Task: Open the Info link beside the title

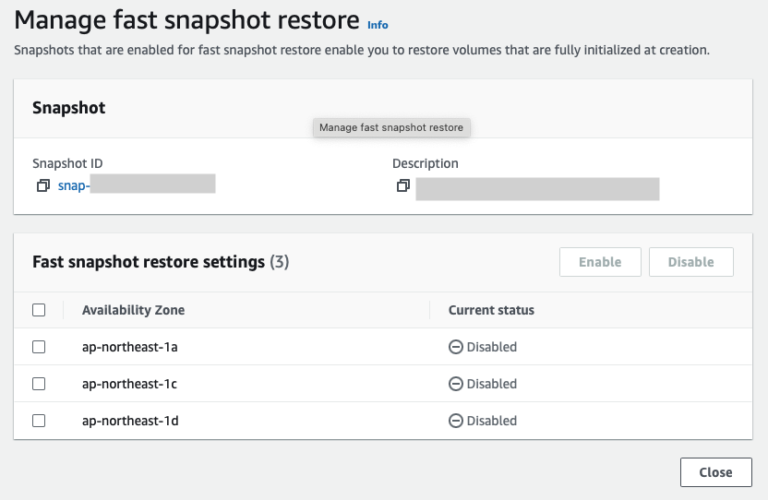Action: tap(378, 25)
